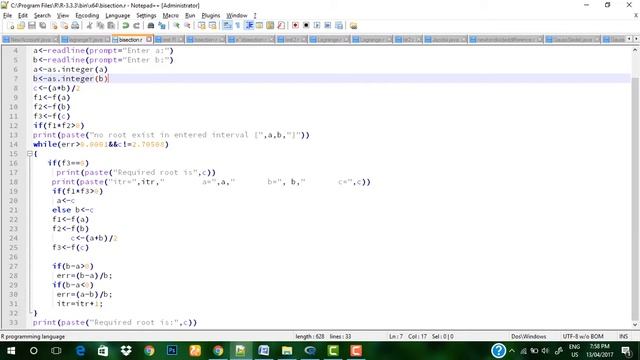
Task: Open the Edit menu
Action: click(x=23, y=16)
